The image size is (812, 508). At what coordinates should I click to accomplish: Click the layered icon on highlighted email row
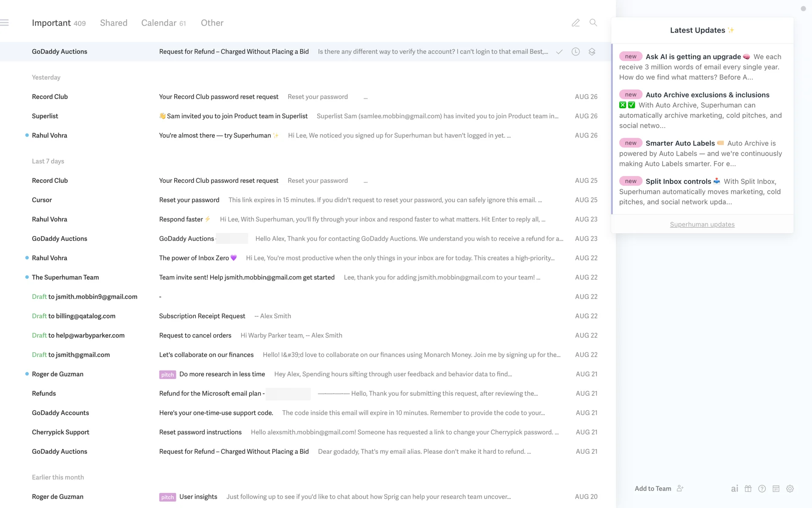point(592,52)
